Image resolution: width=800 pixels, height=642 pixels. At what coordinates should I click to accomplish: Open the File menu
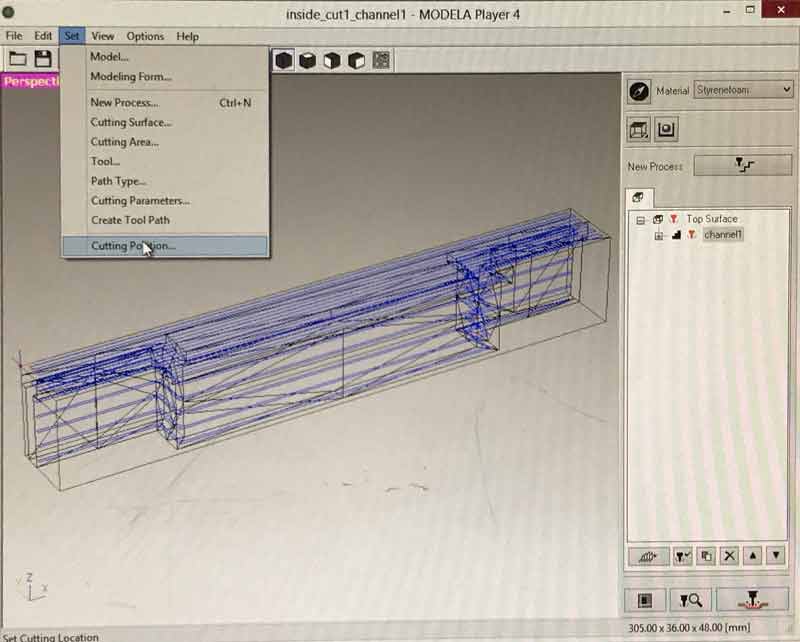click(14, 36)
